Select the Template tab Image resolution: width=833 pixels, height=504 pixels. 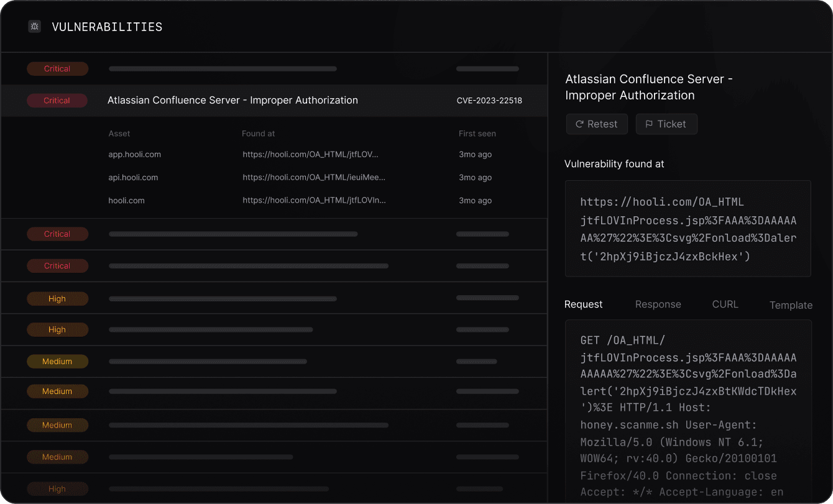(x=791, y=305)
